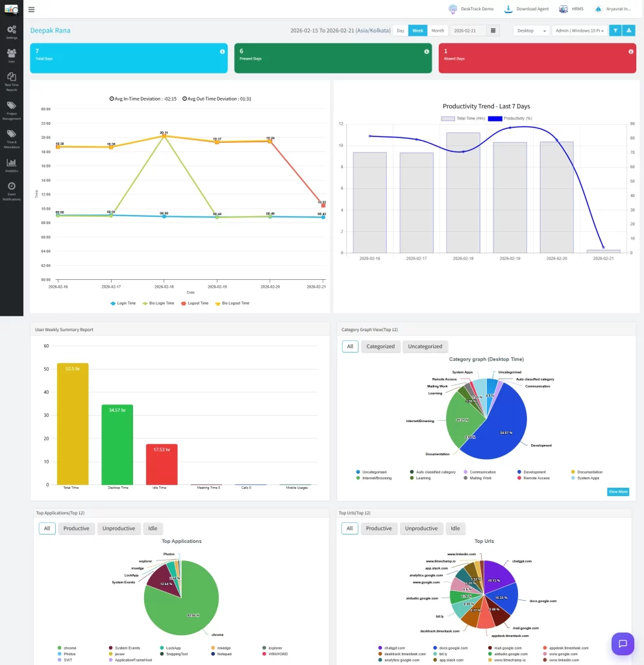Click the Idle Time 17.53 hr bar
The height and width of the screenshot is (665, 644).
pos(162,464)
